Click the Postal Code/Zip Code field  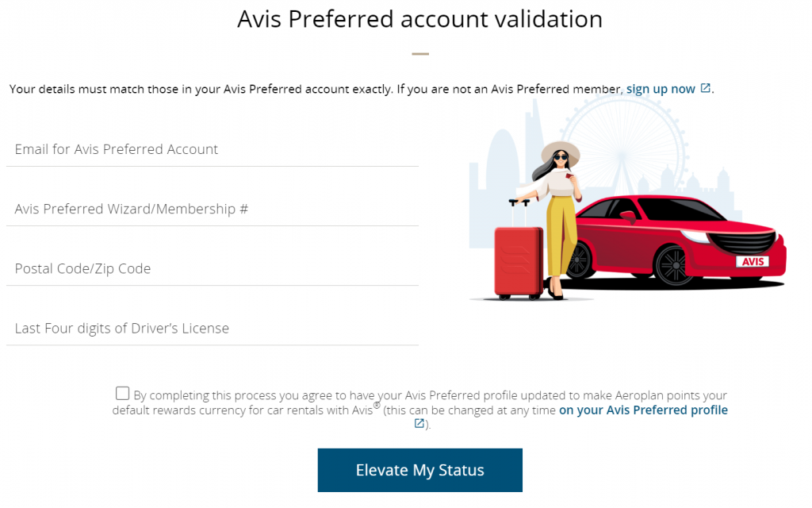point(212,268)
